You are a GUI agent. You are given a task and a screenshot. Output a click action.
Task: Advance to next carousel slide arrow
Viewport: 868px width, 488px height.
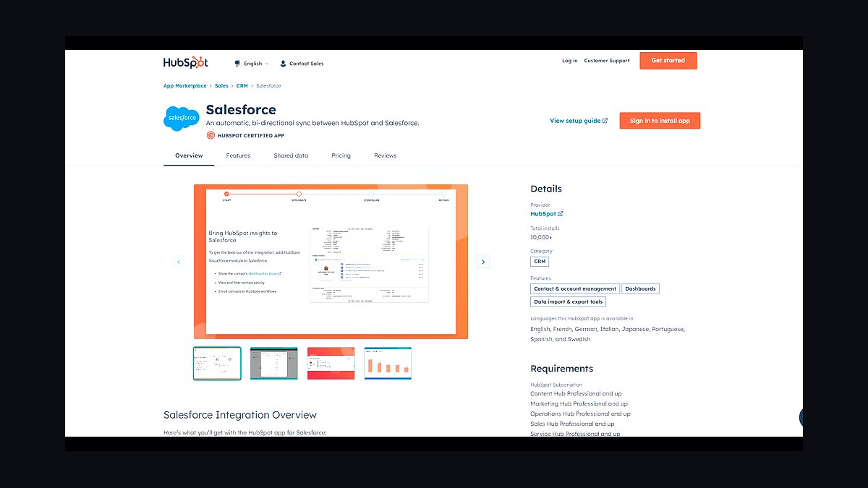484,262
